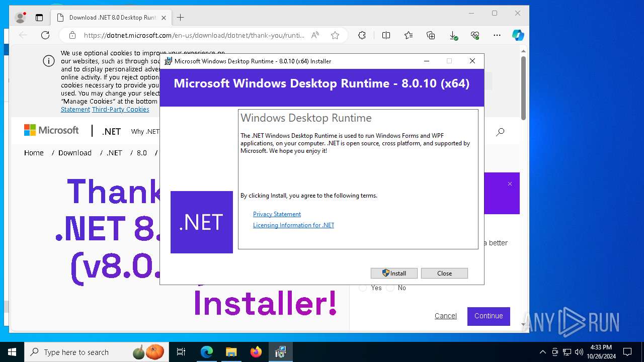
Task: Open the .NET site nav link
Action: point(111,131)
